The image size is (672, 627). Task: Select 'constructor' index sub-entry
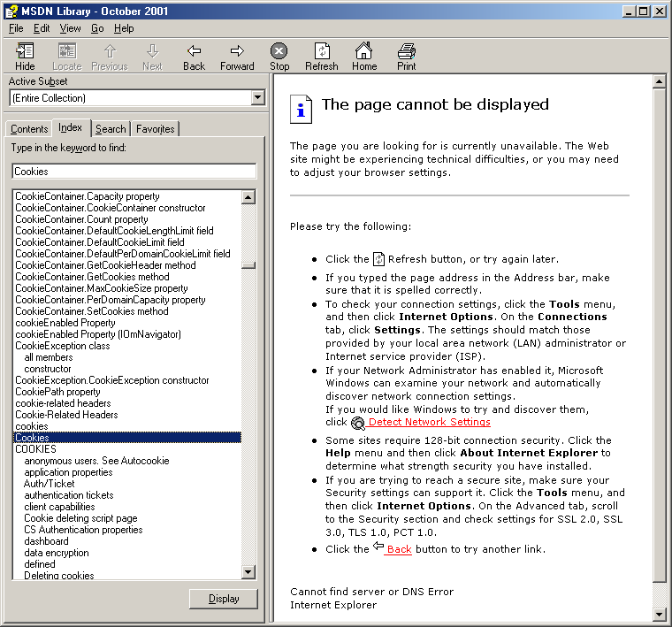48,369
